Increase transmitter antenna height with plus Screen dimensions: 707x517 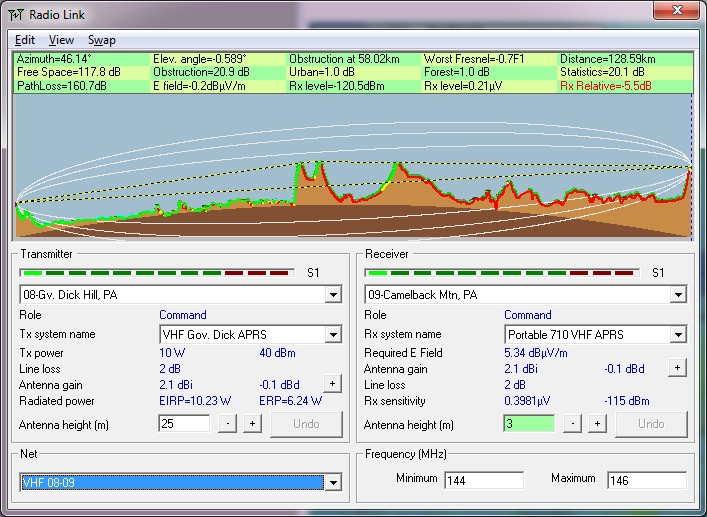click(252, 424)
